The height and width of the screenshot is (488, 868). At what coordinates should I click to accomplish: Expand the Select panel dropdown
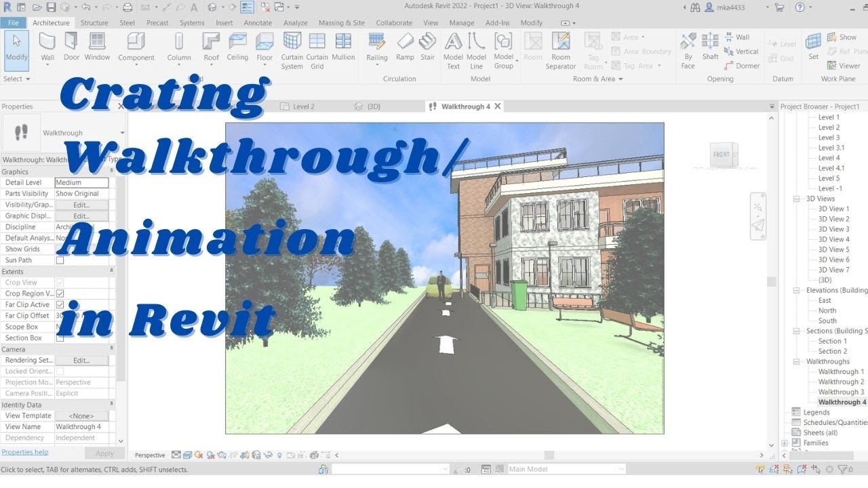point(17,79)
